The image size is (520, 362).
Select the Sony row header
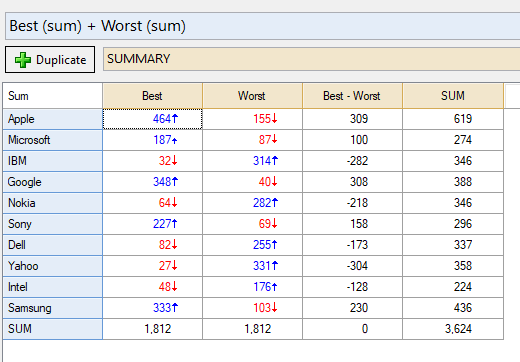pos(53,224)
